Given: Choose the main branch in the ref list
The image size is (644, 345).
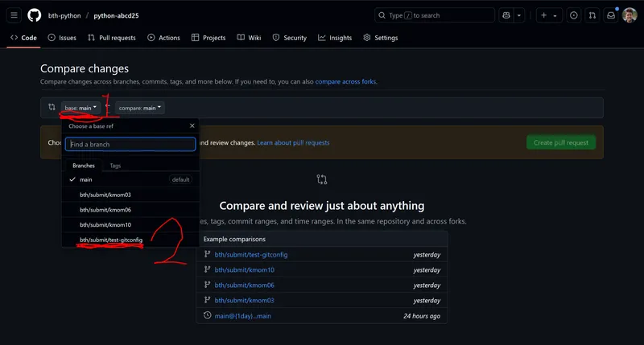Looking at the screenshot, I should click(x=130, y=179).
